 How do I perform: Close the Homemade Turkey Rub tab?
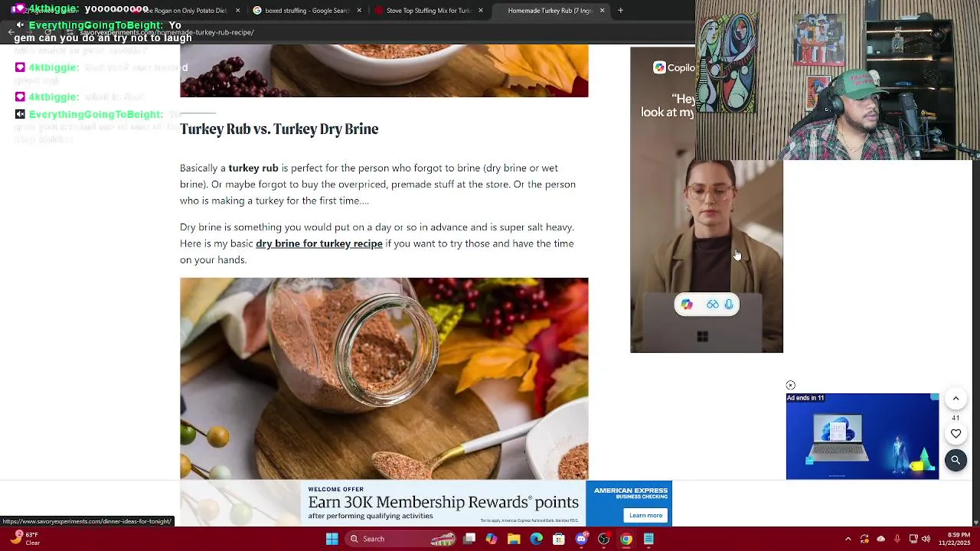pos(602,11)
